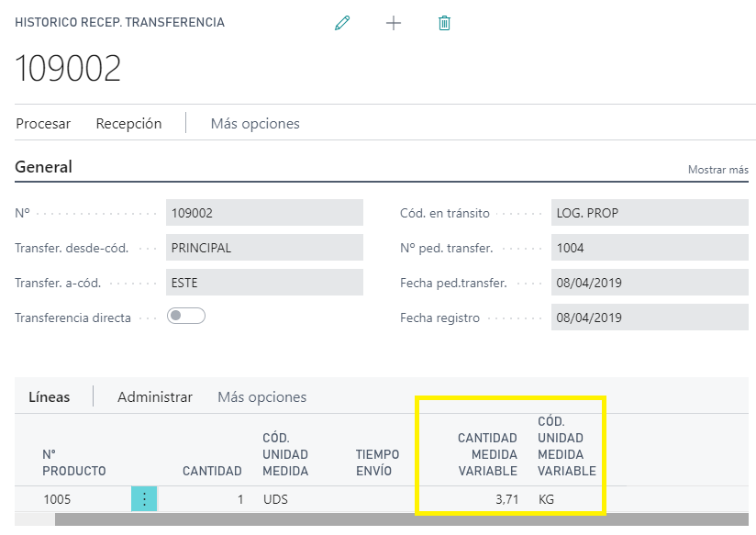Click the quantity cell showing 1

tap(240, 499)
